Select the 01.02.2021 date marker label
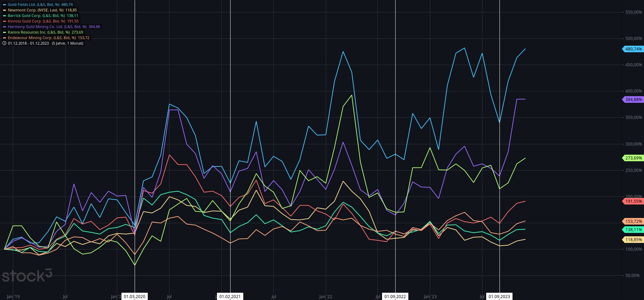The height and width of the screenshot is (300, 644). (x=230, y=297)
